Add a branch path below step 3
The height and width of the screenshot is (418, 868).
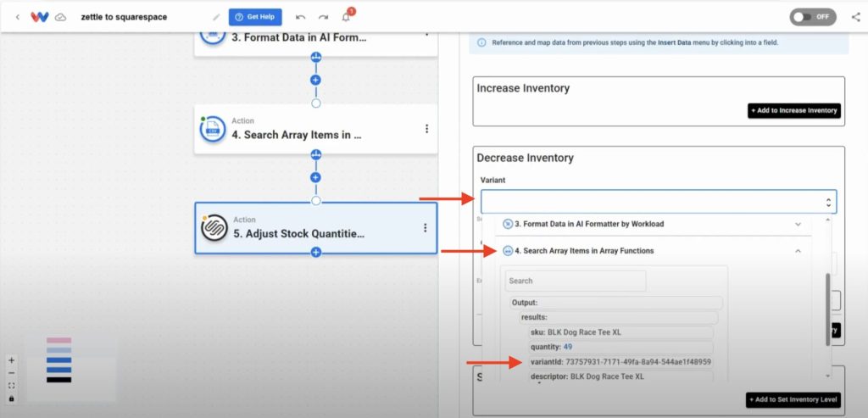pos(315,57)
